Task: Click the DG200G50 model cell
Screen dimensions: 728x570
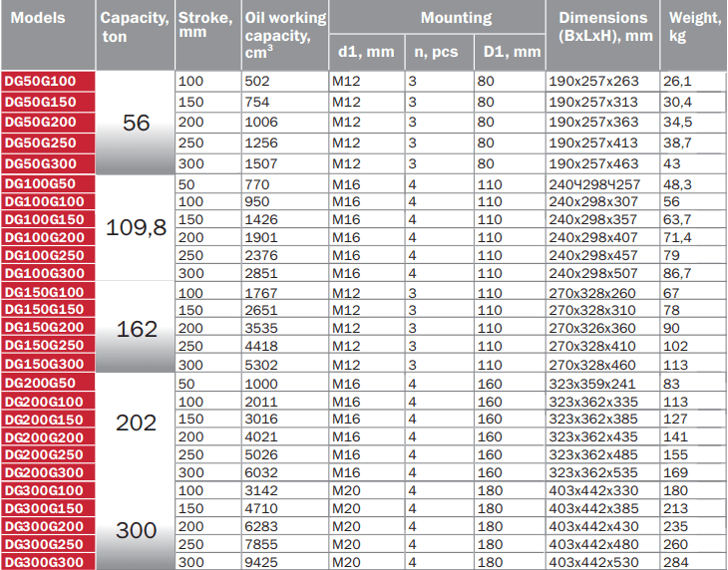Action: [x=48, y=383]
